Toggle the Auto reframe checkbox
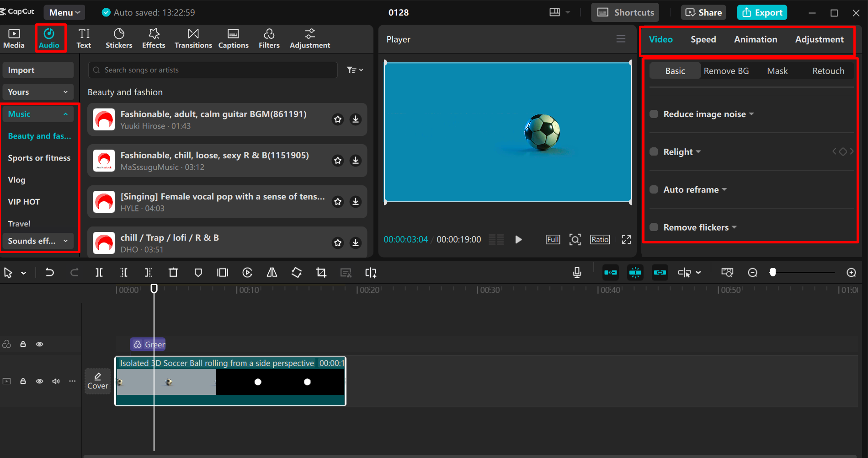 click(653, 189)
